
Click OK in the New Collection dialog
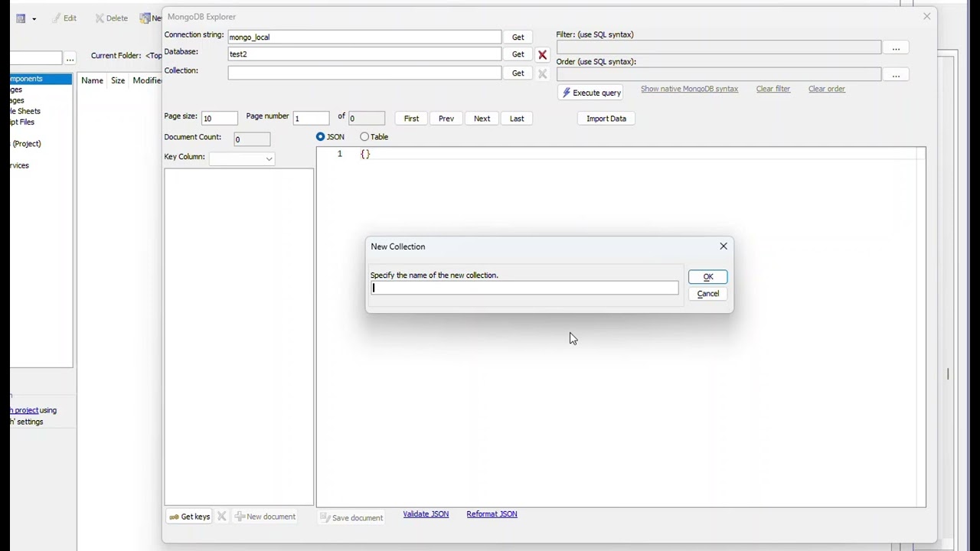pos(707,277)
